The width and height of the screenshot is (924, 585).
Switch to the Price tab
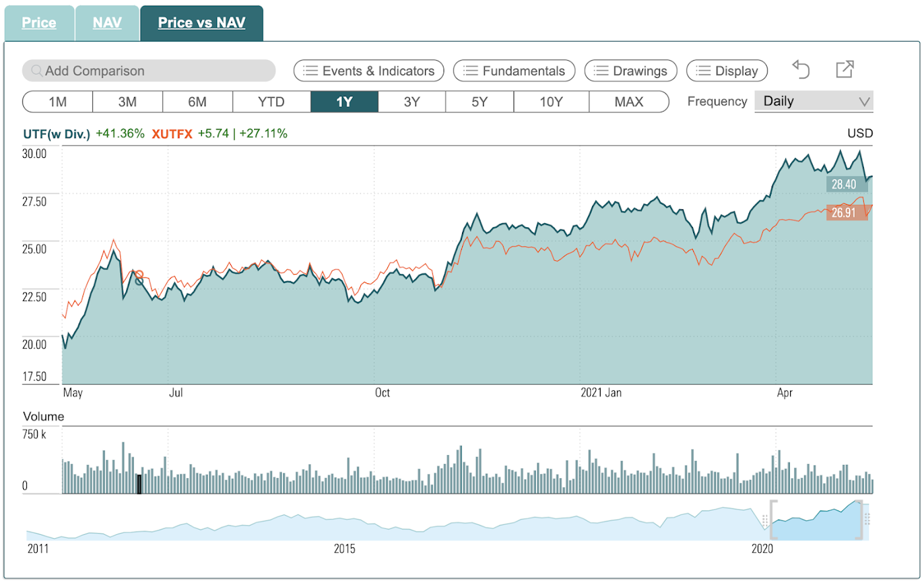pyautogui.click(x=39, y=22)
